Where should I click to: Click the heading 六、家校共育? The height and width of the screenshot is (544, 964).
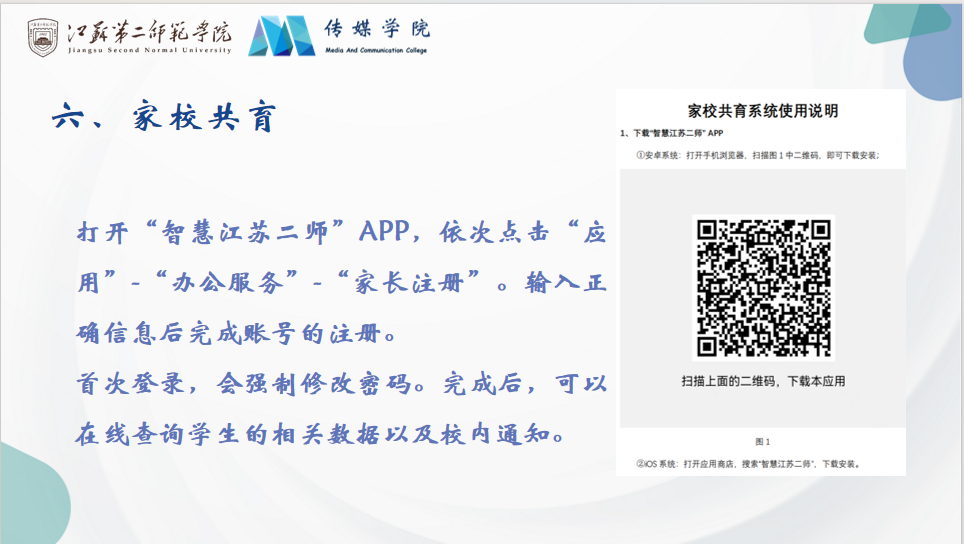coord(164,116)
